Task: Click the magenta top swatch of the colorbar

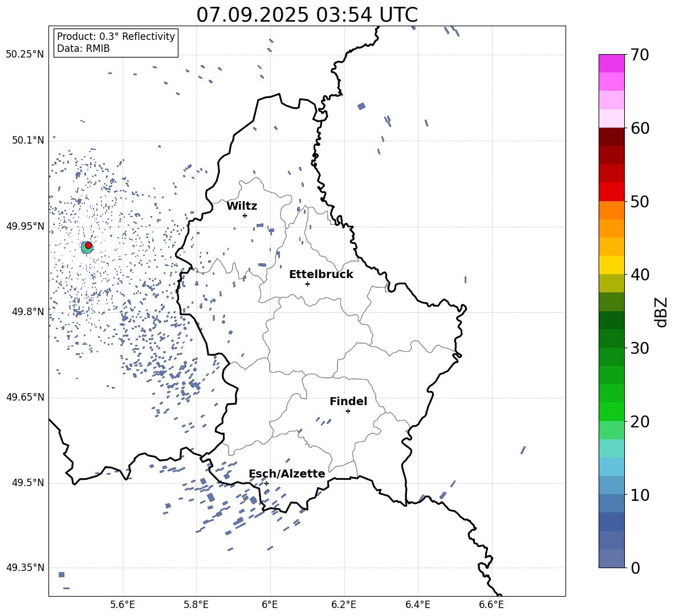Action: pyautogui.click(x=611, y=64)
